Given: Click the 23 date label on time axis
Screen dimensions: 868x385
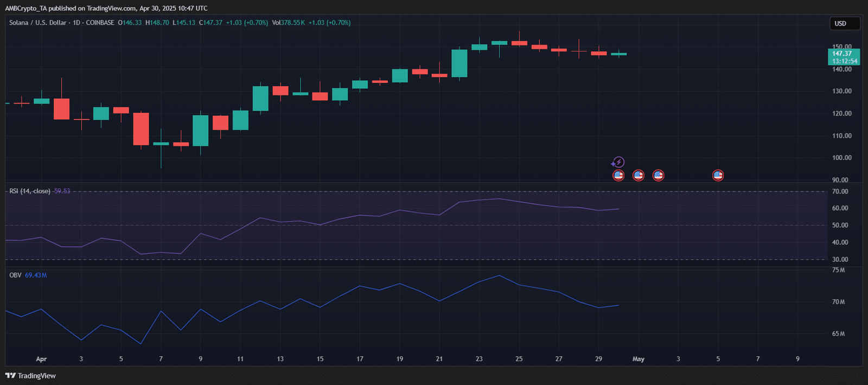Looking at the screenshot, I should [479, 359].
